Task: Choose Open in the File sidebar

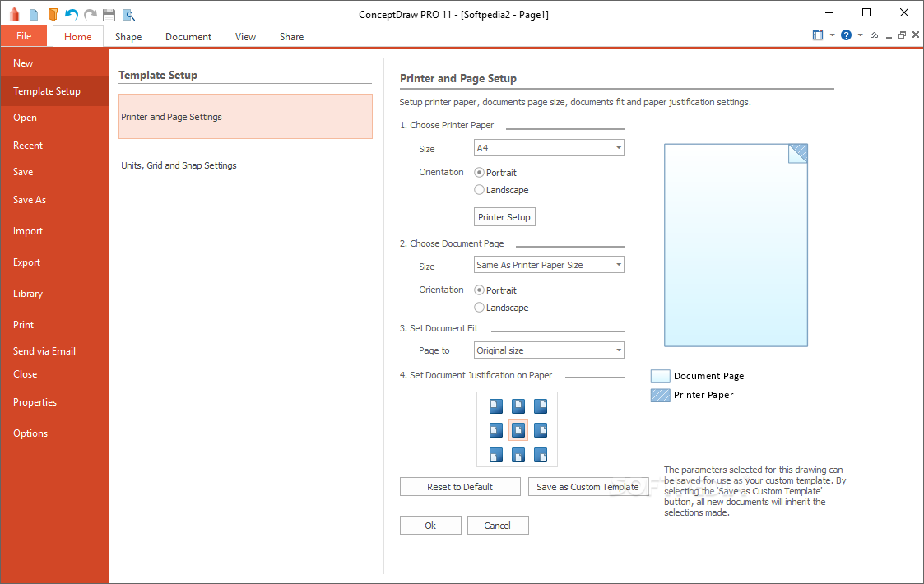Action: coord(55,118)
